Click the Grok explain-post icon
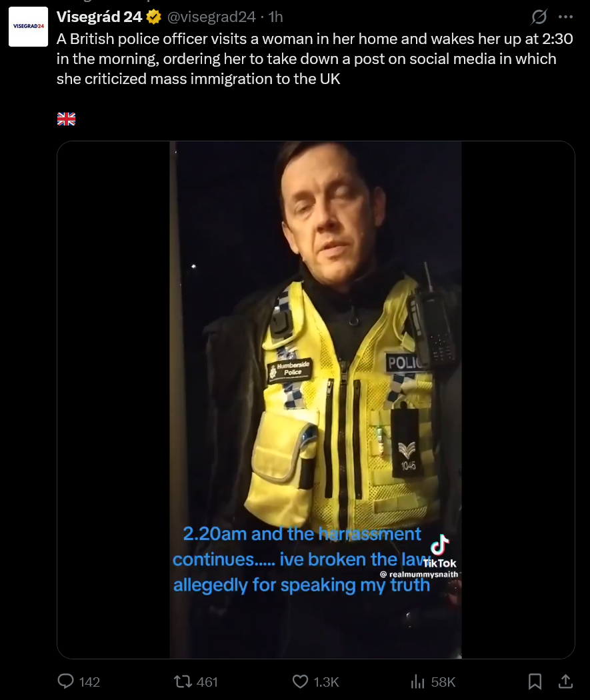Image resolution: width=590 pixels, height=700 pixels. 539,17
